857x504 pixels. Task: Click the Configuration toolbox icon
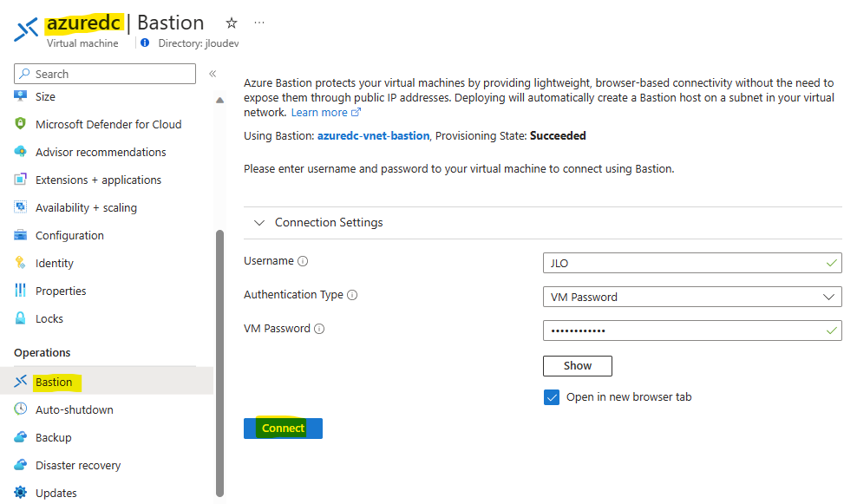pos(20,235)
